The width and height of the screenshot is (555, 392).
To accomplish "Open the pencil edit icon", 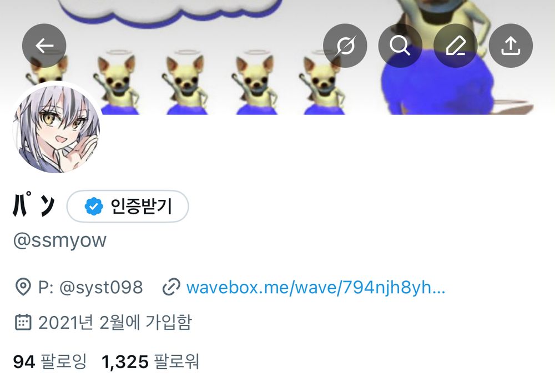I will [x=456, y=46].
